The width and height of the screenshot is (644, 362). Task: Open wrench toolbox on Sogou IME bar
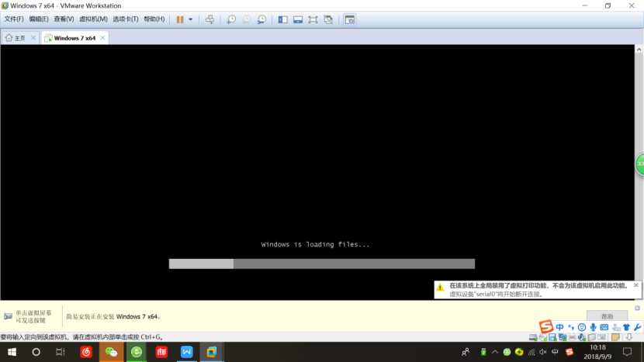click(637, 327)
